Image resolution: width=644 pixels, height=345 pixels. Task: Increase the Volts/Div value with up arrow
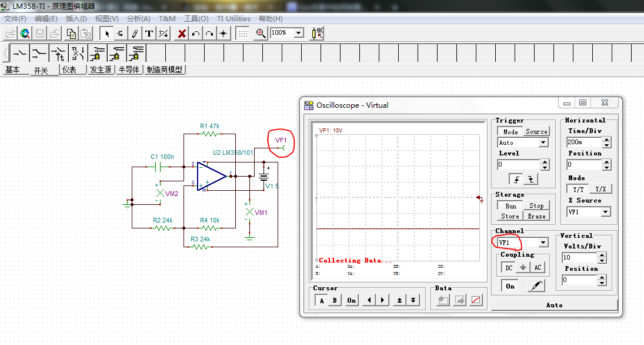[x=602, y=255]
